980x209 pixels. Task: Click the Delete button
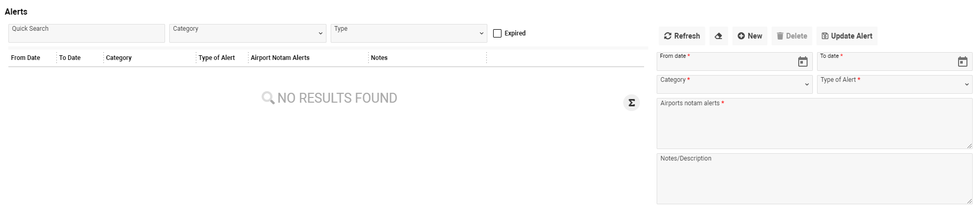(791, 36)
